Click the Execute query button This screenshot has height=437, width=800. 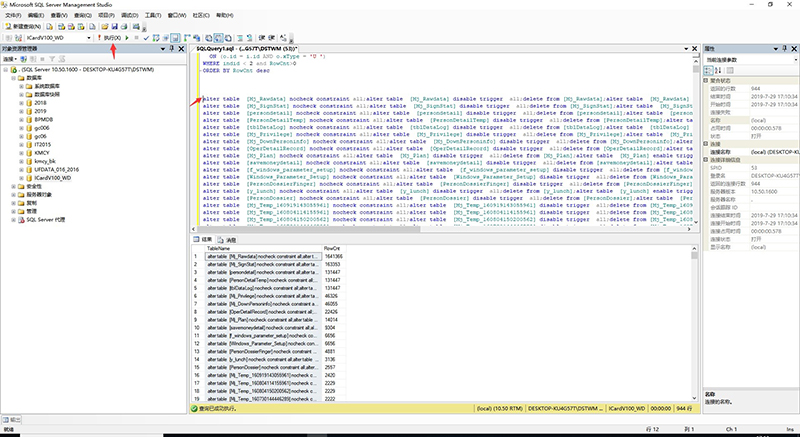pos(110,38)
